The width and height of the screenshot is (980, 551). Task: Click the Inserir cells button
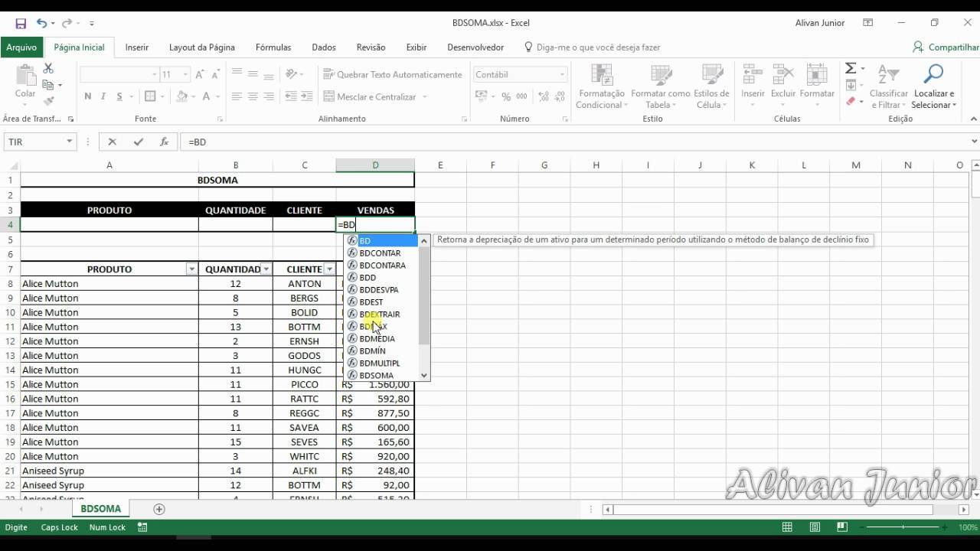point(753,87)
